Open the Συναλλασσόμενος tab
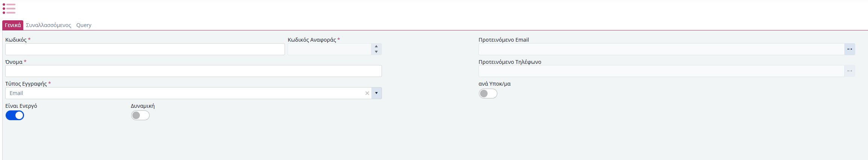This screenshot has width=868, height=160. [x=48, y=25]
